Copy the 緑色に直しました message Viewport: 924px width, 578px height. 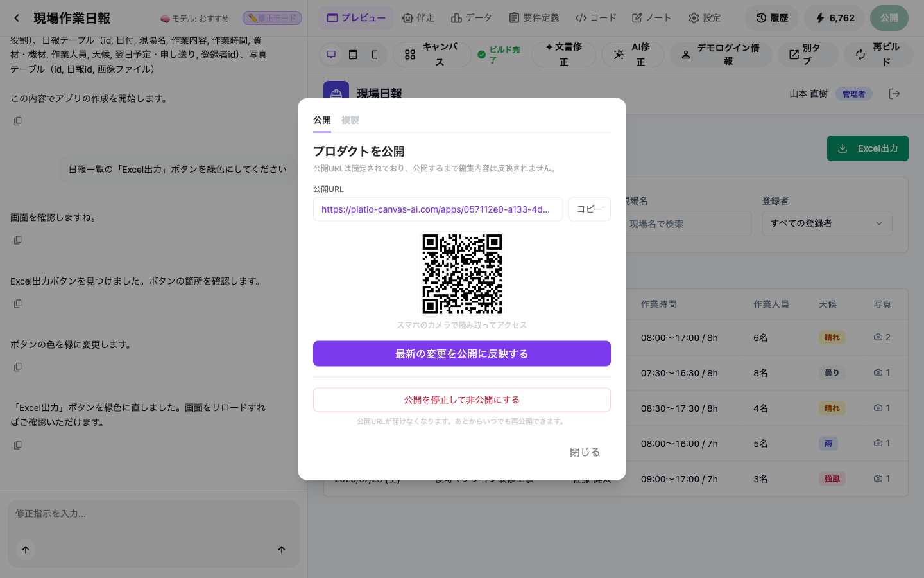[18, 444]
